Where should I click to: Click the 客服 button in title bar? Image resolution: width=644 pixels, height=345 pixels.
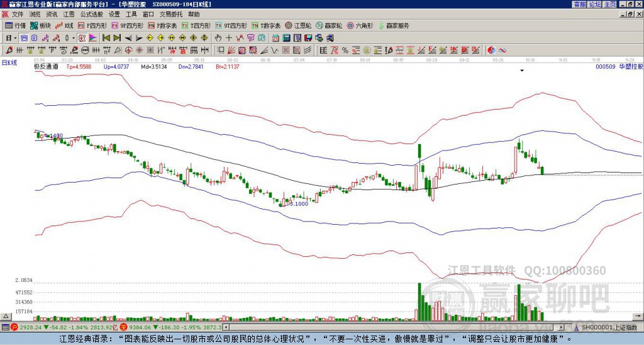coord(579,4)
